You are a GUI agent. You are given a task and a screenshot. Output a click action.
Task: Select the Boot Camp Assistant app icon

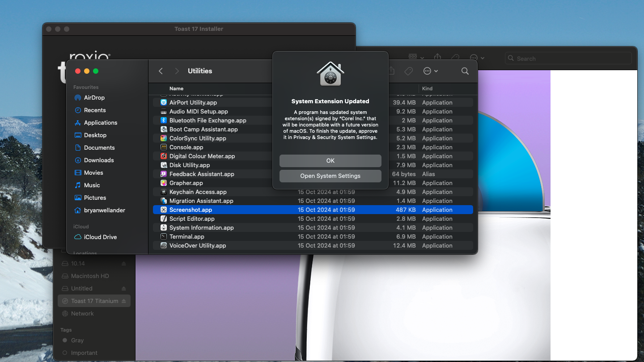pos(164,129)
